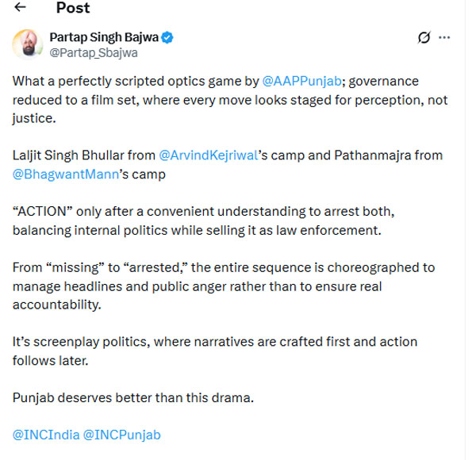Viewport: 476px width, 460px height.
Task: Open the Grok explain icon
Action: click(424, 37)
